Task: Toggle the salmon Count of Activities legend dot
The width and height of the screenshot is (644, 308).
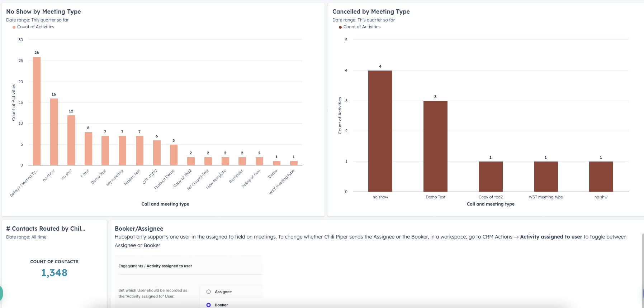Action: pos(14,27)
